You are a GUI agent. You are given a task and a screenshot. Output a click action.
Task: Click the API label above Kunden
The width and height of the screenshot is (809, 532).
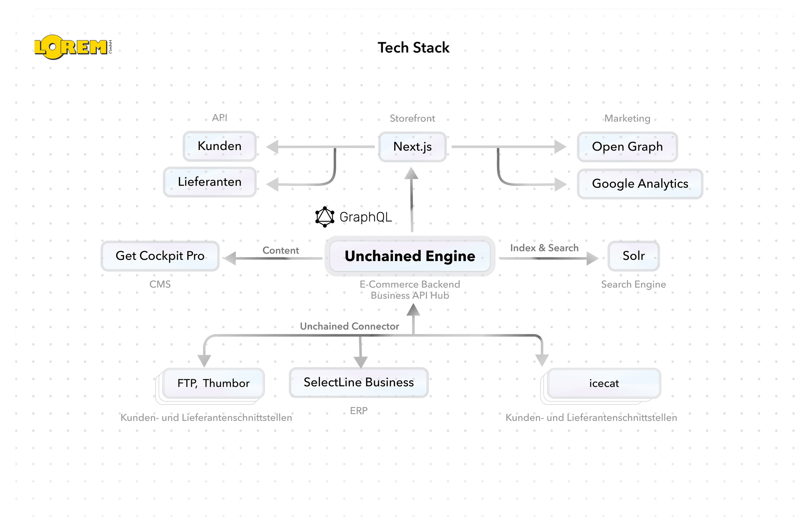tap(220, 118)
